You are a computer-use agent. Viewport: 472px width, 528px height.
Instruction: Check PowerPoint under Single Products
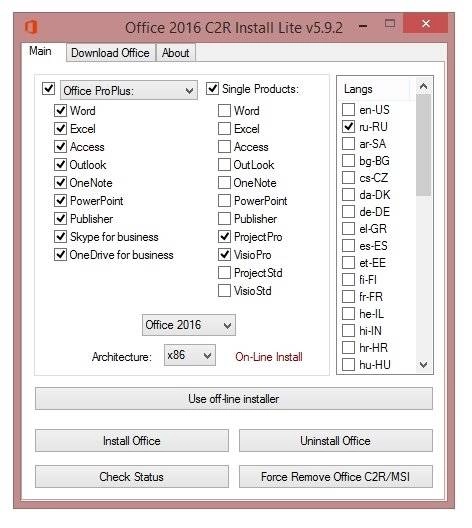point(224,201)
